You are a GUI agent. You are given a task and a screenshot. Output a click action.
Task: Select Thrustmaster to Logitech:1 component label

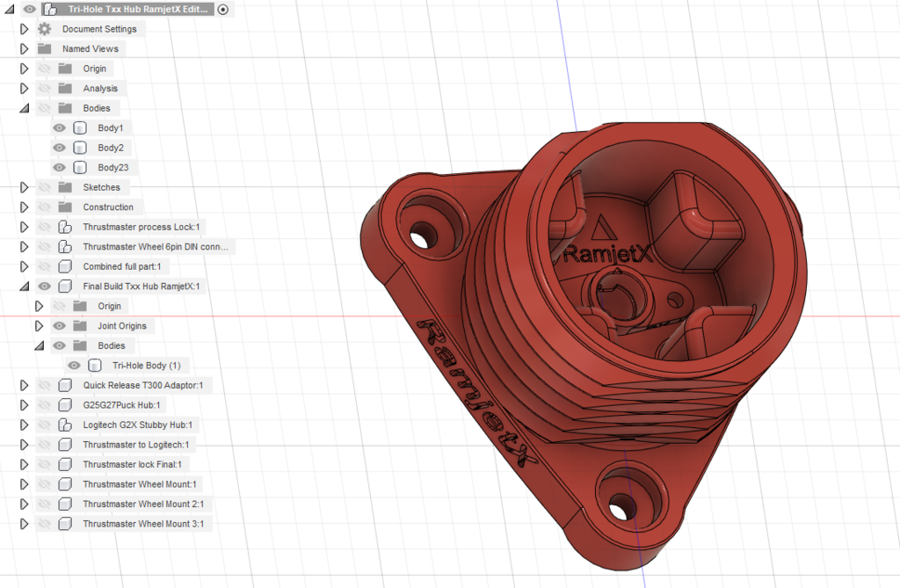(135, 445)
